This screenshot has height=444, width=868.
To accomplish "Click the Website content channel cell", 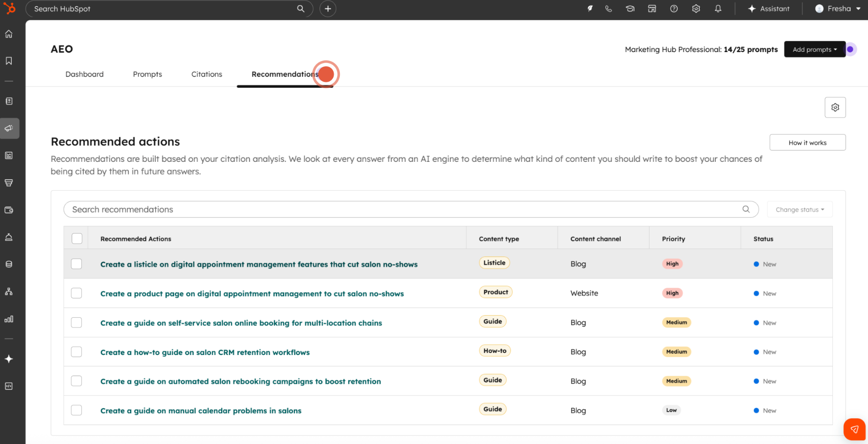I will point(584,293).
